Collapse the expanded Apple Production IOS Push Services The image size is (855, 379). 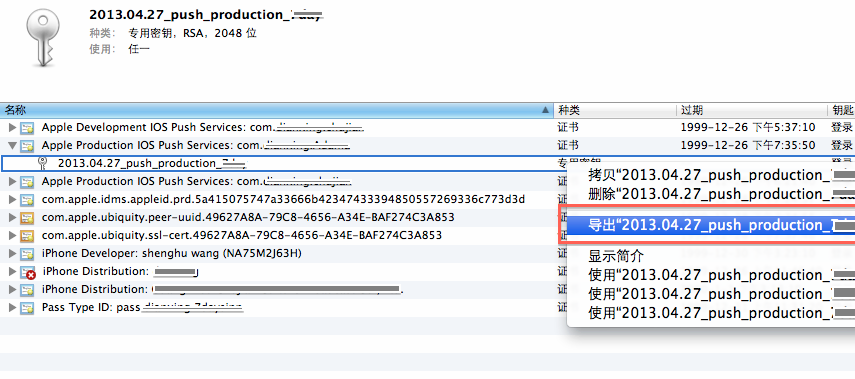(x=13, y=146)
